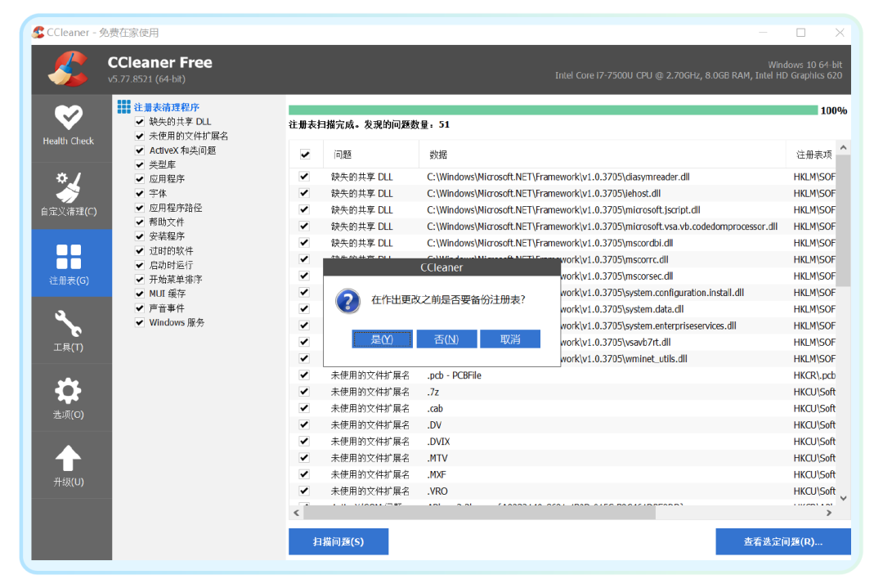Click 是(Y) to back up registry
The width and height of the screenshot is (883, 588).
[382, 339]
